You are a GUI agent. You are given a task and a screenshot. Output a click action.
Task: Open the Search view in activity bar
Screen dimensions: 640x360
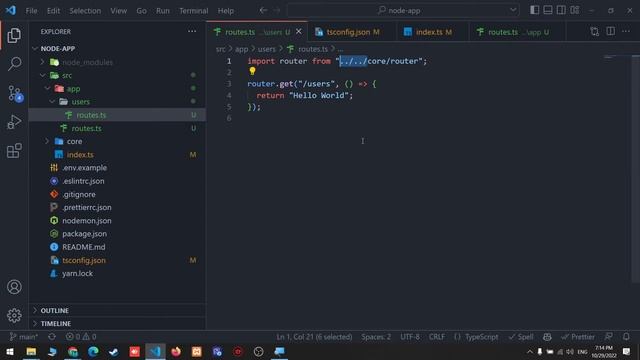tap(14, 64)
